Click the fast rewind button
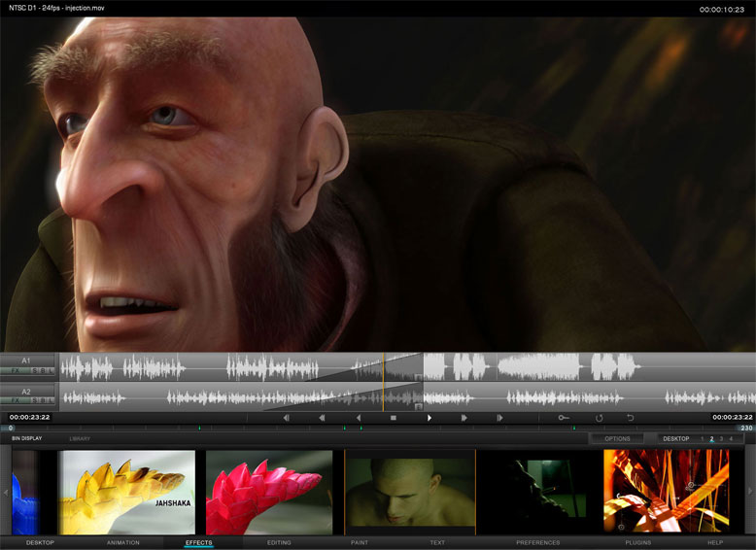Screen dimensions: 756x550 (322, 418)
